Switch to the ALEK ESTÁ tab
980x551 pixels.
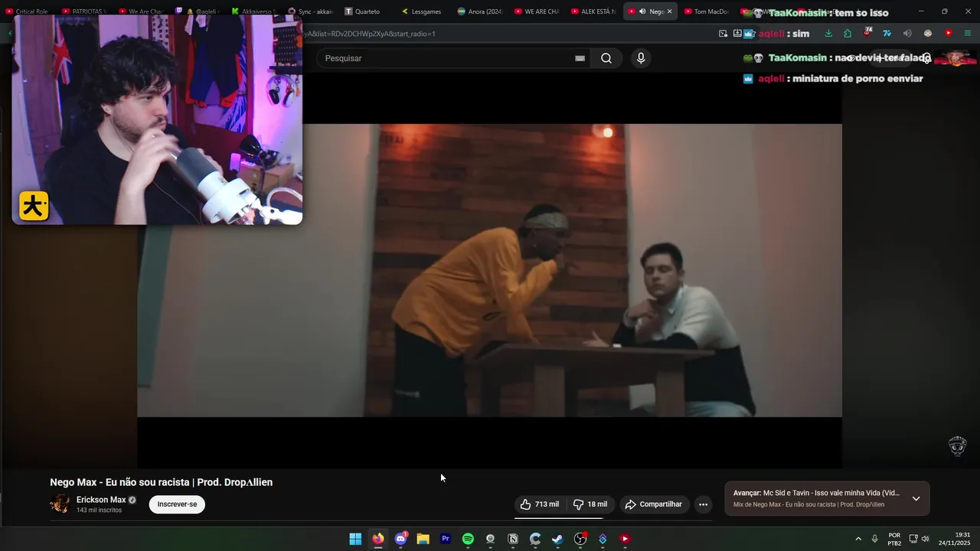tap(594, 11)
